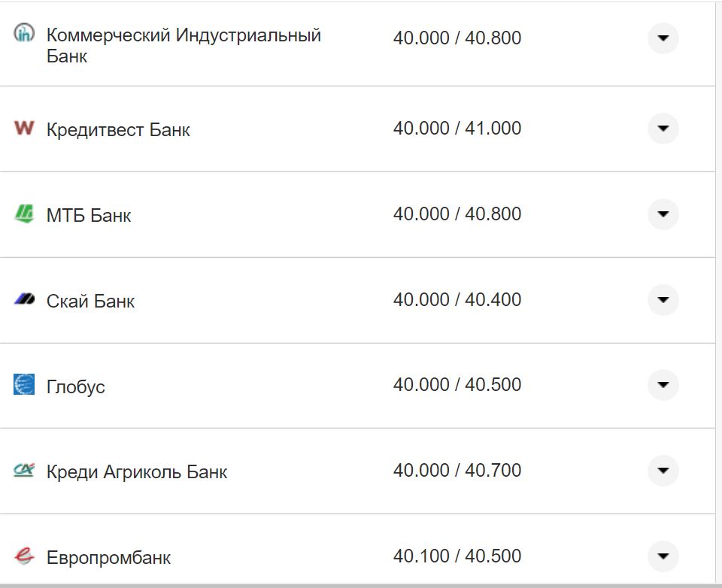Screen dimensions: 722x588
Task: Open the Скай Банк dropdown
Action: pyautogui.click(x=663, y=299)
